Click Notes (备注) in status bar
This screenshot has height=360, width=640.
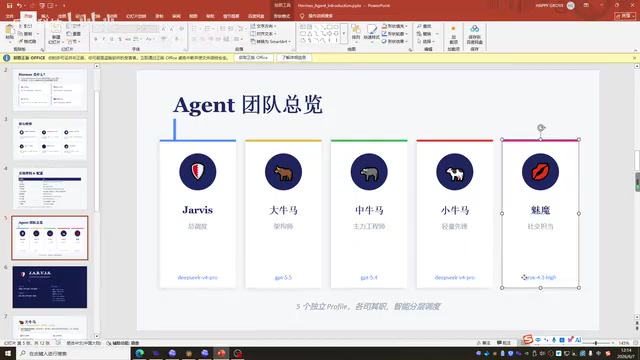(484, 343)
